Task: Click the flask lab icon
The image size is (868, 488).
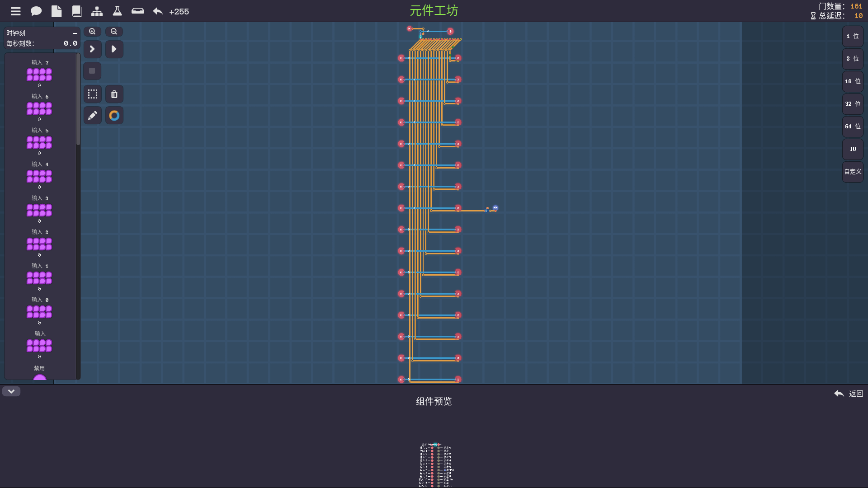Action: click(117, 11)
